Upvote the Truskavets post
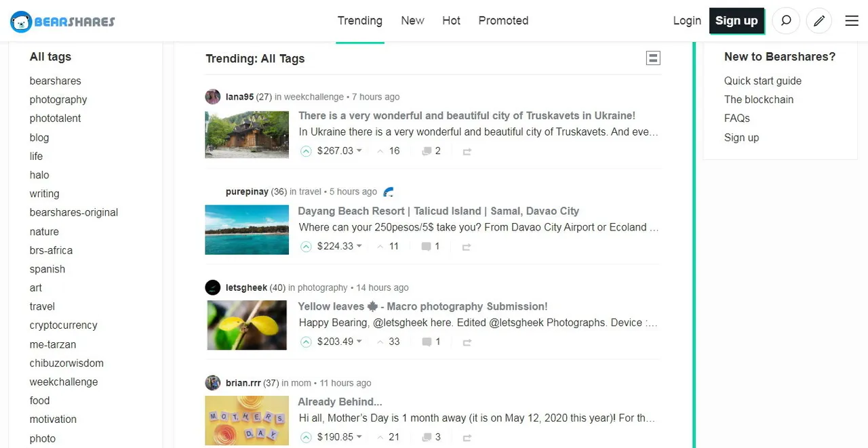Image resolution: width=868 pixels, height=448 pixels. click(306, 151)
